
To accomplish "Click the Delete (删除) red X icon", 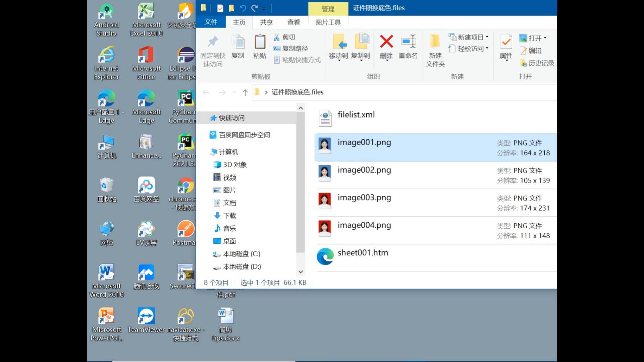I will tap(386, 42).
